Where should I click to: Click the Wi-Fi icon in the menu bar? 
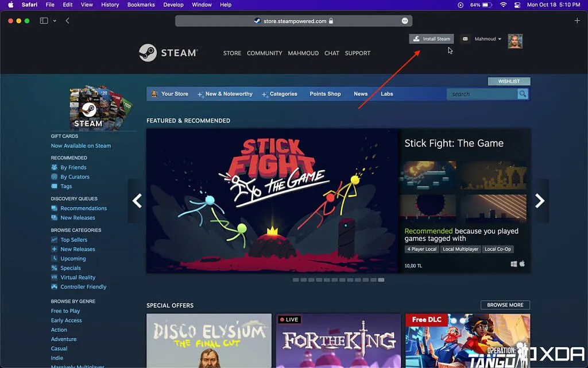tap(505, 5)
